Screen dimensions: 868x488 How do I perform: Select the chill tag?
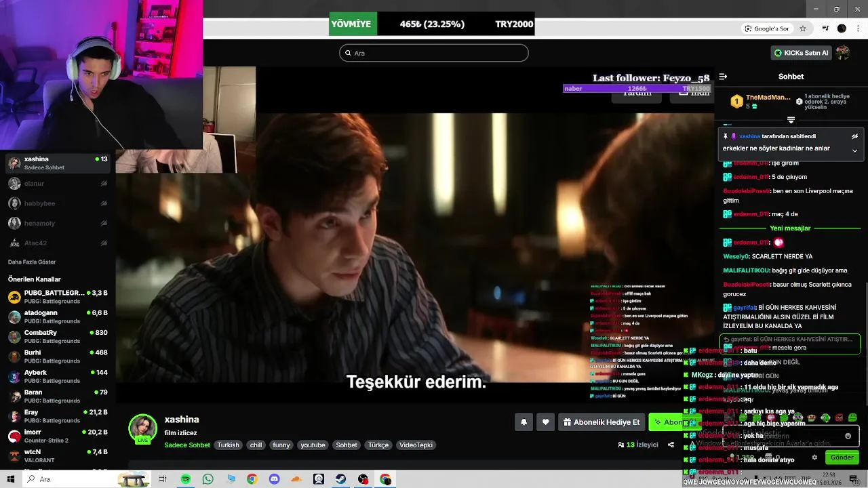click(256, 445)
